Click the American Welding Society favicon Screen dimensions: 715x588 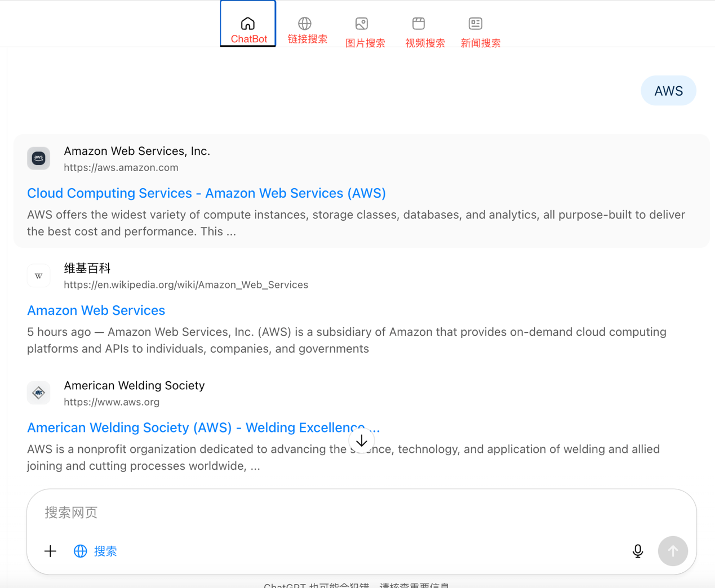pos(39,393)
